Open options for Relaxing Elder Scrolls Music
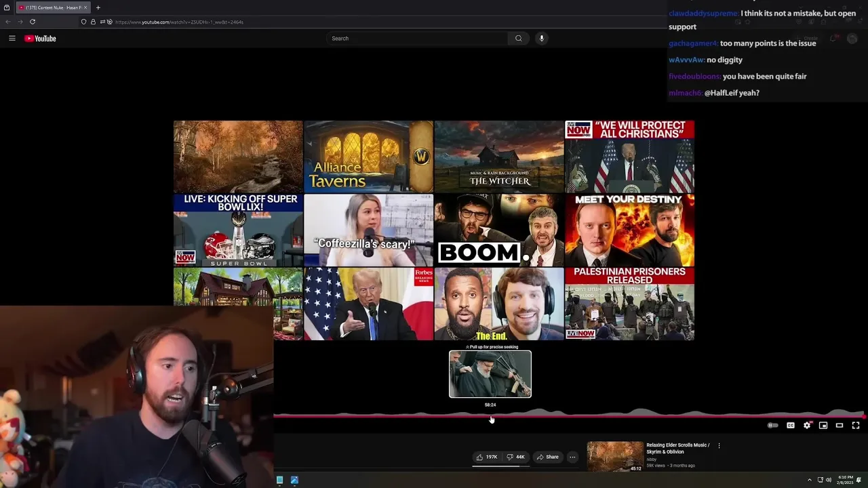 click(719, 446)
